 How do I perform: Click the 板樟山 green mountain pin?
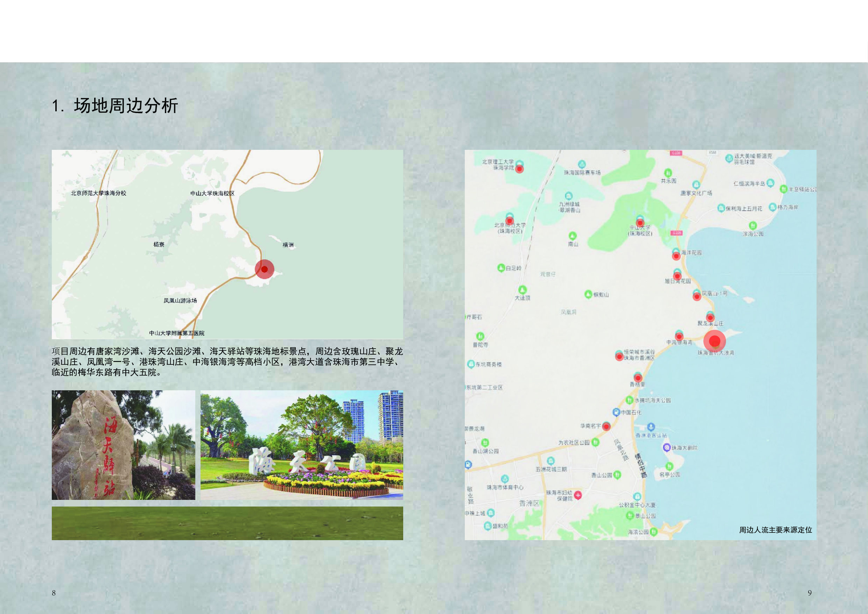coord(588,294)
